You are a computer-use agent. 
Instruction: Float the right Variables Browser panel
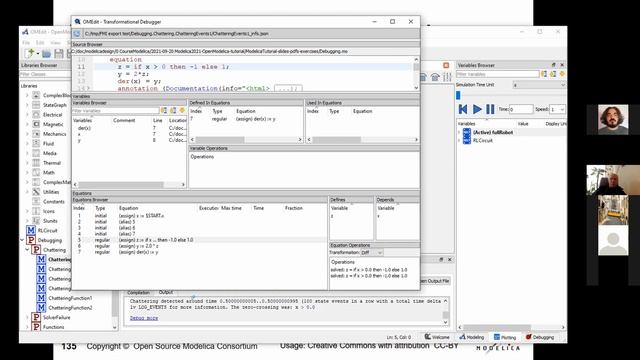tap(554, 65)
